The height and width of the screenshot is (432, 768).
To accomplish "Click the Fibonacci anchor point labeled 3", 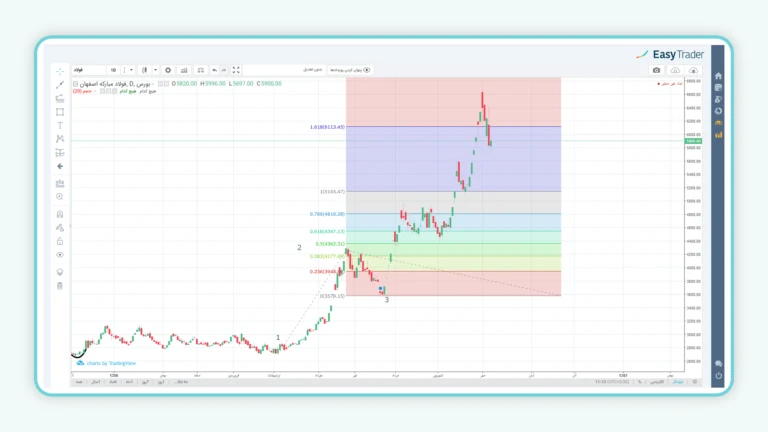I will click(x=386, y=300).
